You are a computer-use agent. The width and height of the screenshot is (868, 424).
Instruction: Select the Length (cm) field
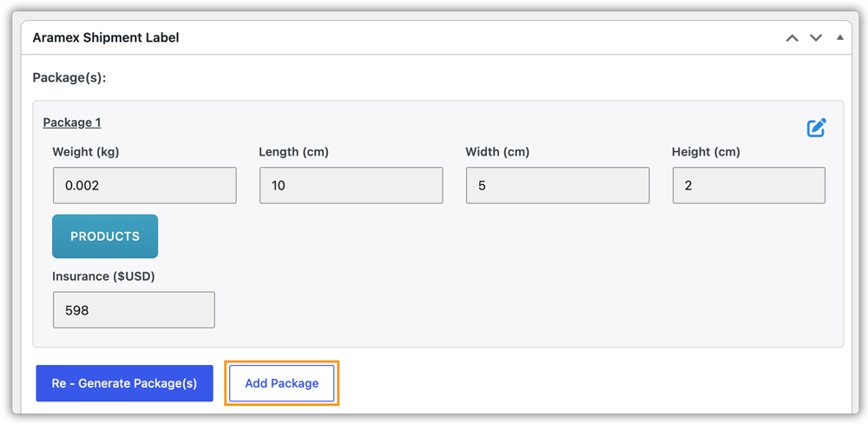(351, 186)
